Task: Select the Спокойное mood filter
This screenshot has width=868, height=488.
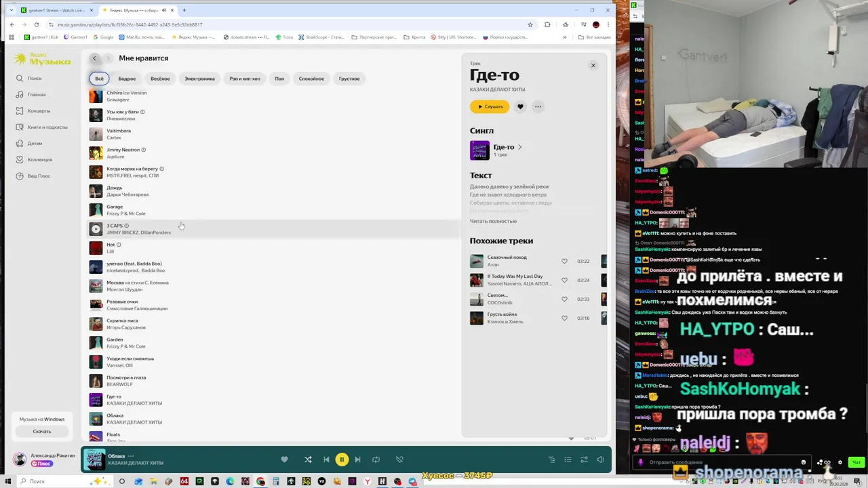Action: (x=311, y=79)
